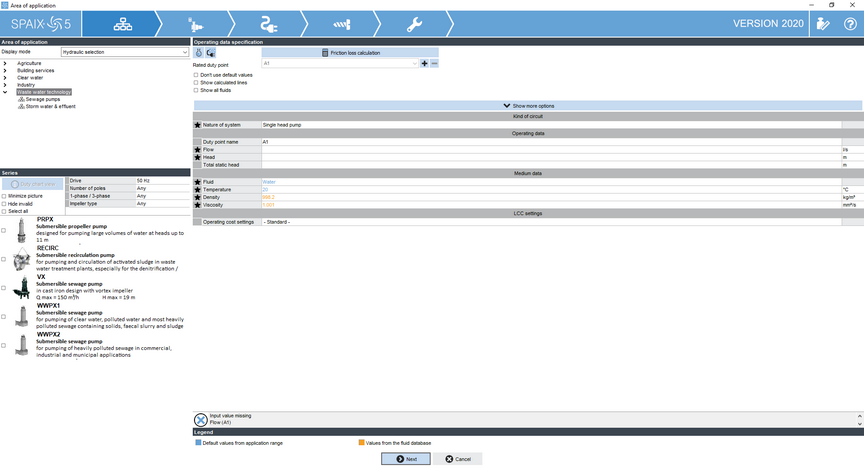Check the WWPX1 series checkbox

(4, 316)
